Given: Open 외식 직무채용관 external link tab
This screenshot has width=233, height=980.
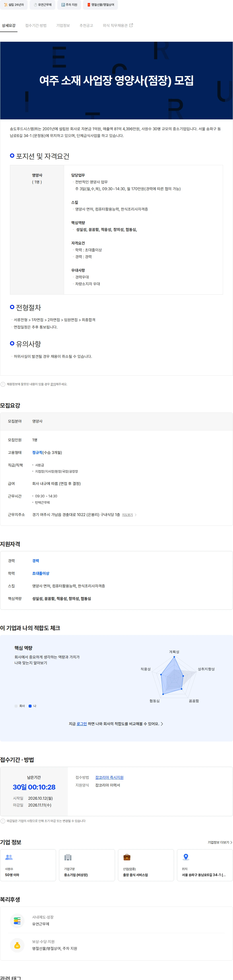Looking at the screenshot, I should coord(118,25).
